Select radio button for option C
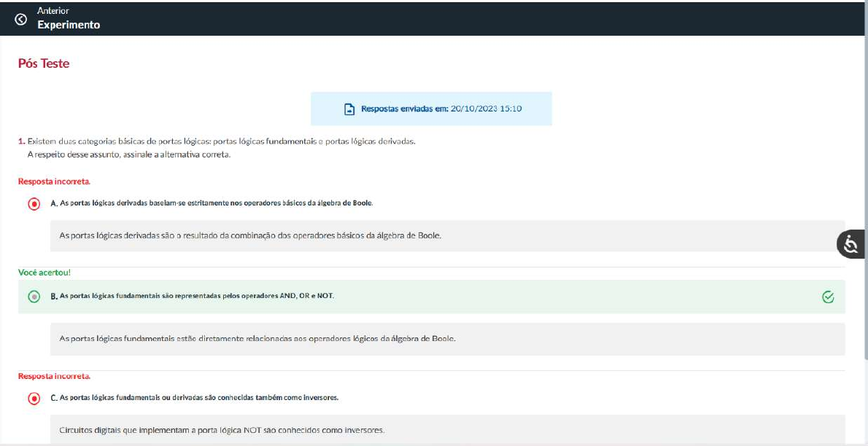 [x=34, y=399]
